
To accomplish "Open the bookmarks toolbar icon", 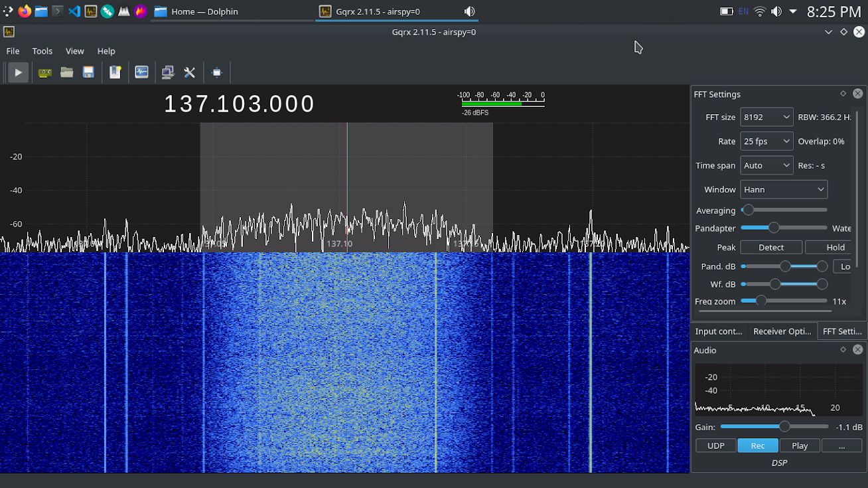I will point(115,72).
